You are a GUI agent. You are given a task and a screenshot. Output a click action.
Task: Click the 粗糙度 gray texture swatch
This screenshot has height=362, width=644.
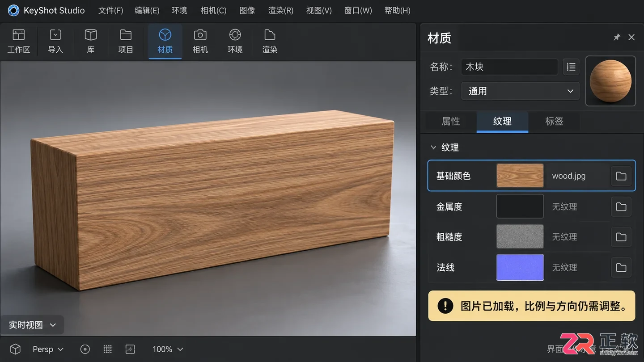[520, 236]
